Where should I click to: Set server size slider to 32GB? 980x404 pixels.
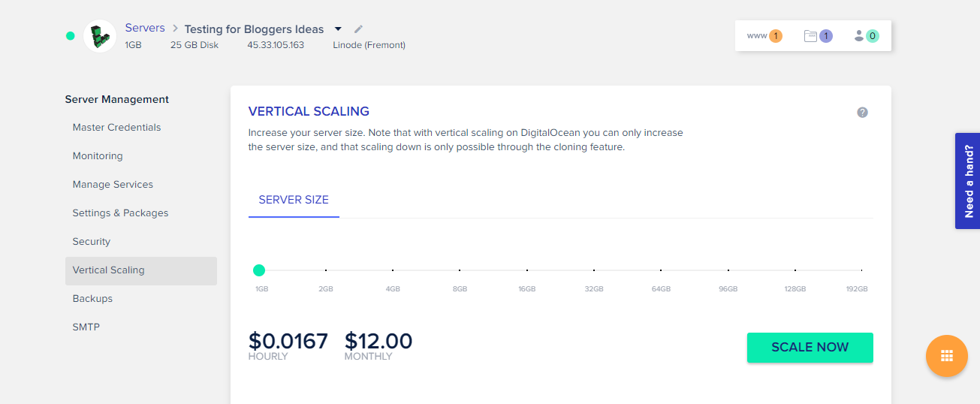pos(594,270)
